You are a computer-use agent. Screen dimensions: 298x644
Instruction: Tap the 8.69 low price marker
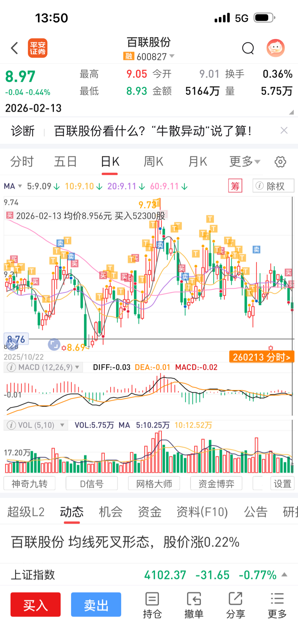coord(76,348)
